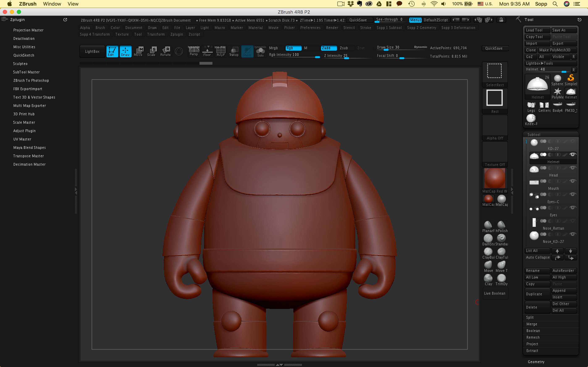Open the macOS Window menu
588x367 pixels.
pyautogui.click(x=52, y=4)
